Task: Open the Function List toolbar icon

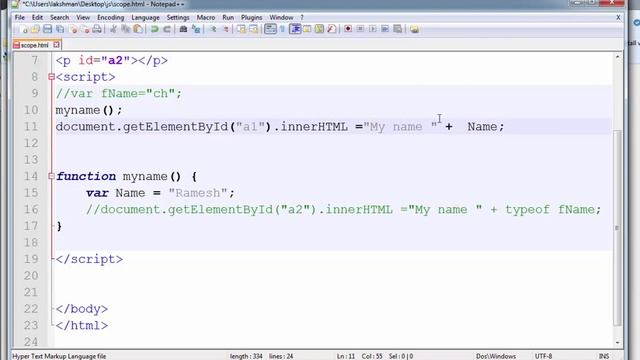Action: coord(331,29)
